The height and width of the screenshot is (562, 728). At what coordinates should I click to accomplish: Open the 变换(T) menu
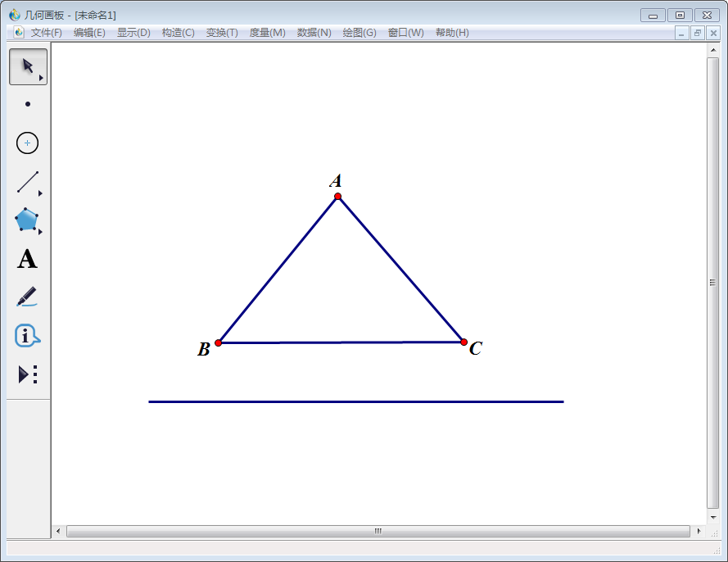point(222,33)
